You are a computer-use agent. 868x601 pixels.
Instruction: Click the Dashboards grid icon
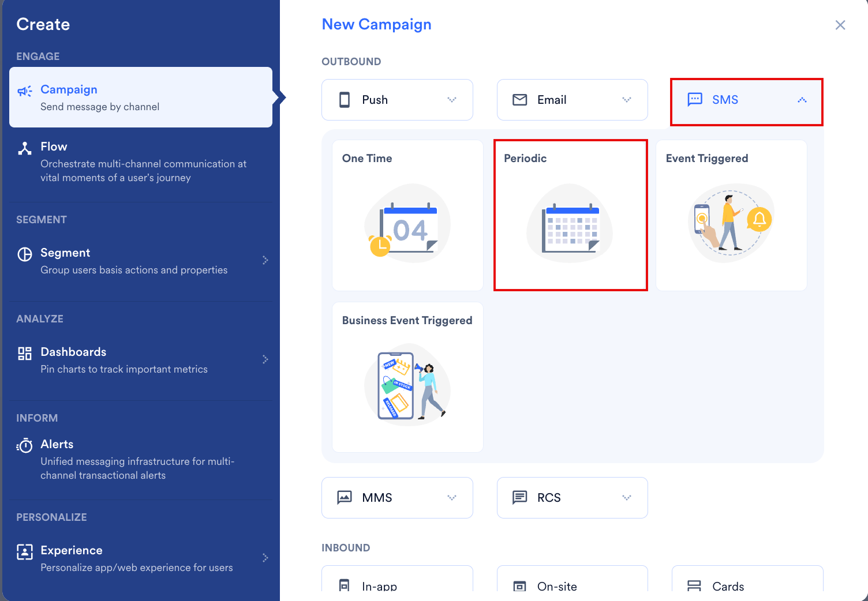coord(25,354)
